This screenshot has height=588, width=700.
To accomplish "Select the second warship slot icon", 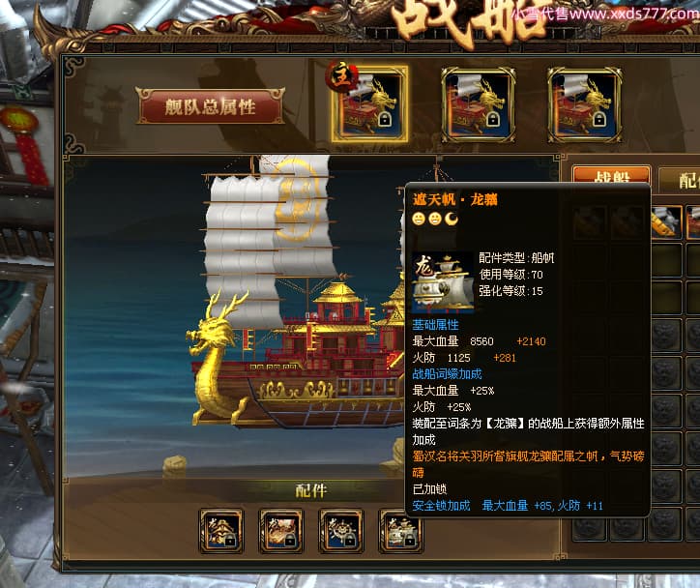I will tap(479, 104).
